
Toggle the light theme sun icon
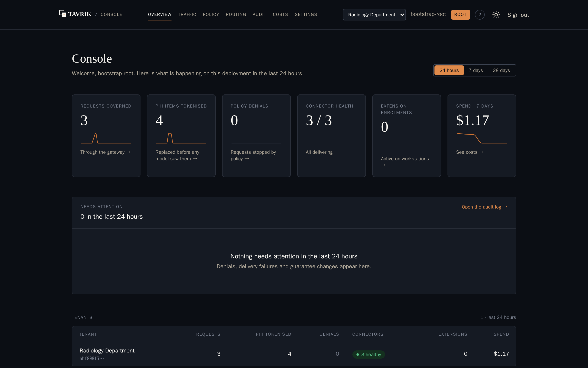point(496,15)
